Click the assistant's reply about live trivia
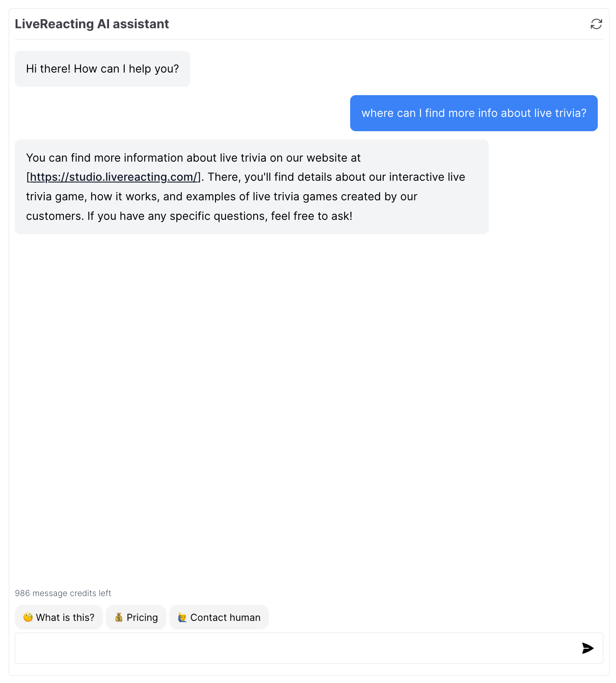The width and height of the screenshot is (616, 683). [252, 187]
